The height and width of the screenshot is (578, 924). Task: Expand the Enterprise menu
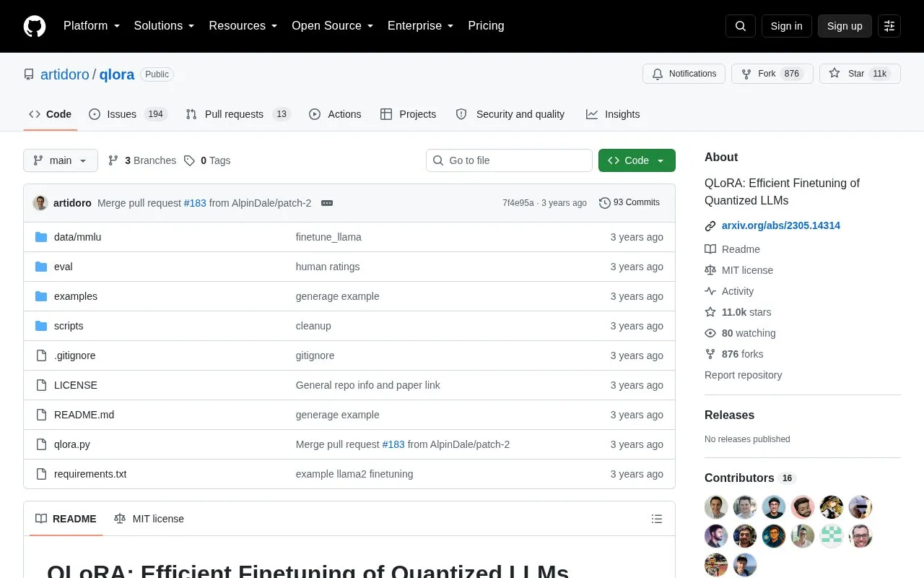click(421, 26)
